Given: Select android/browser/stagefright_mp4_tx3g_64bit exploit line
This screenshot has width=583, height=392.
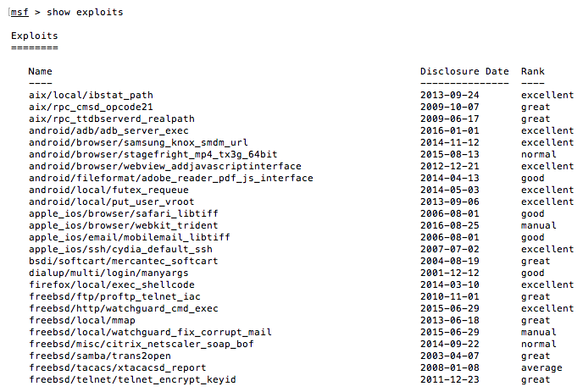Looking at the screenshot, I should 153,155.
